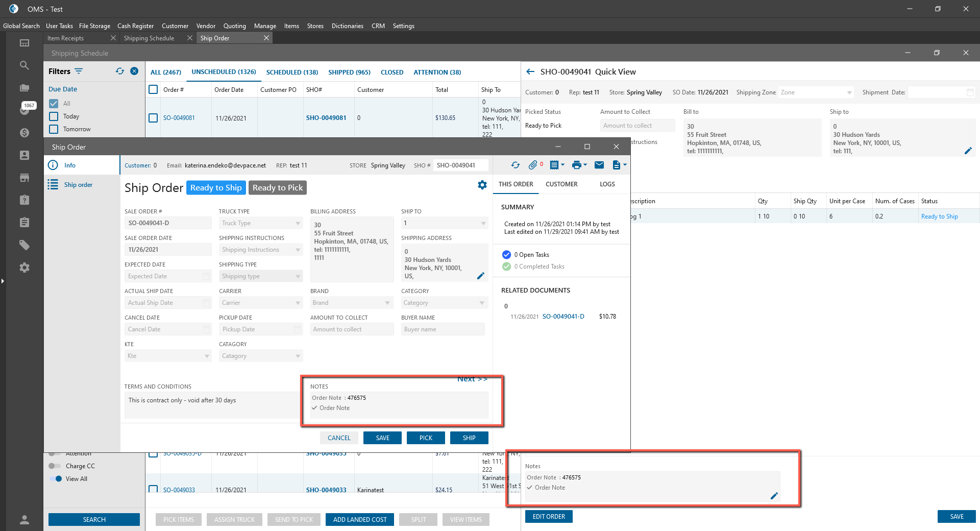Open the attachments paperclip icon
Screen dimensions: 980x531
click(x=533, y=165)
